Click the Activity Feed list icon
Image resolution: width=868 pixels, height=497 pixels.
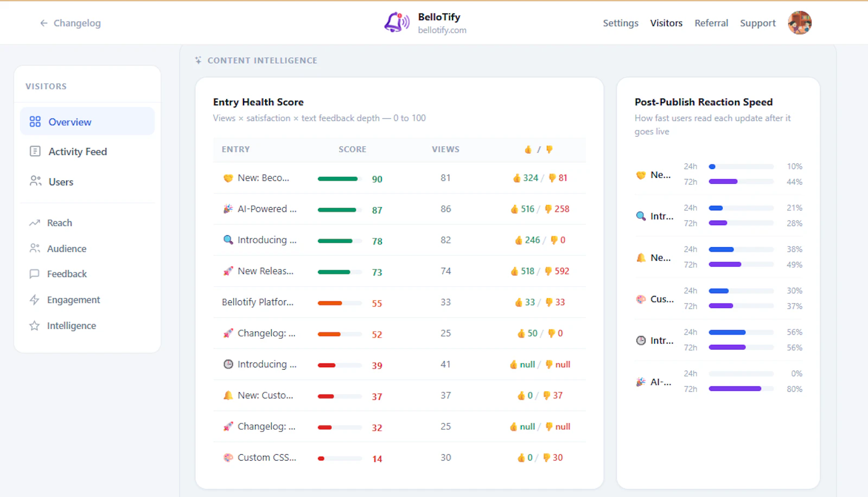35,152
